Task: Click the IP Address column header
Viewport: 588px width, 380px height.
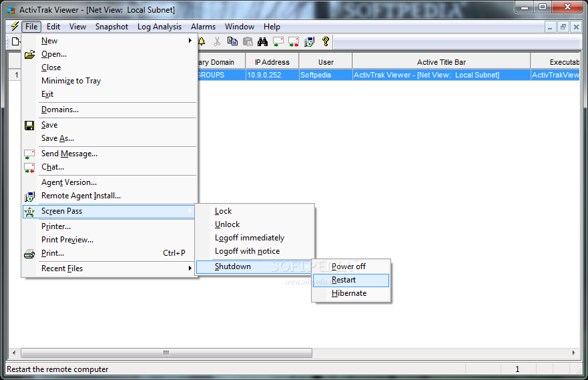Action: click(272, 62)
